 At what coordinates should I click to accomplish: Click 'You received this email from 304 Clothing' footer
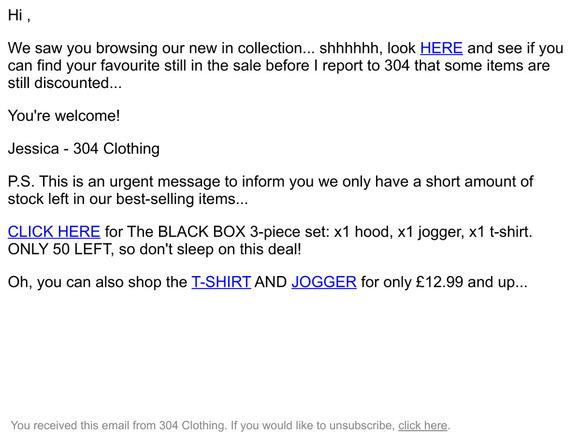pyautogui.click(x=118, y=426)
